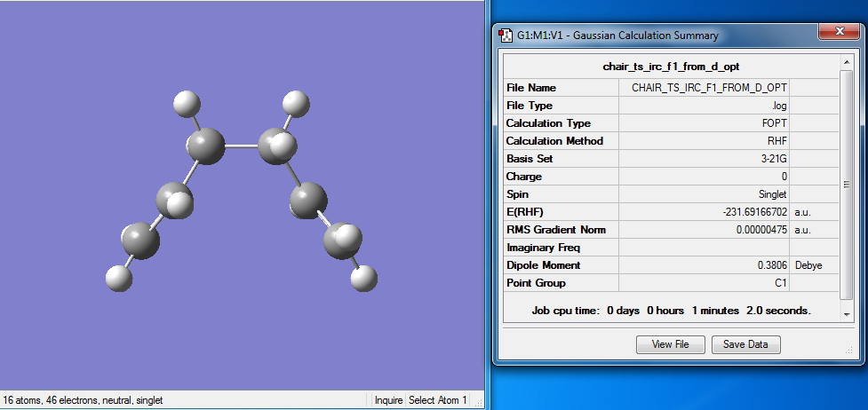Select the Calculation Method label

coord(554,141)
